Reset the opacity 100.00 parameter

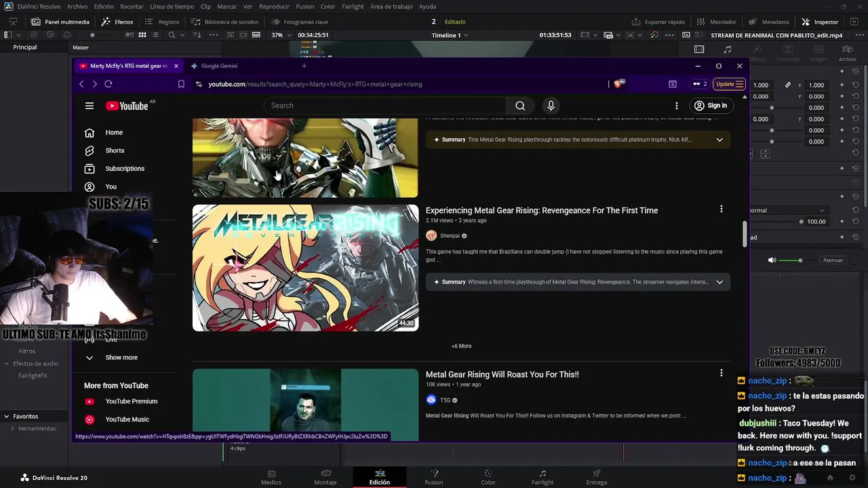(x=856, y=222)
